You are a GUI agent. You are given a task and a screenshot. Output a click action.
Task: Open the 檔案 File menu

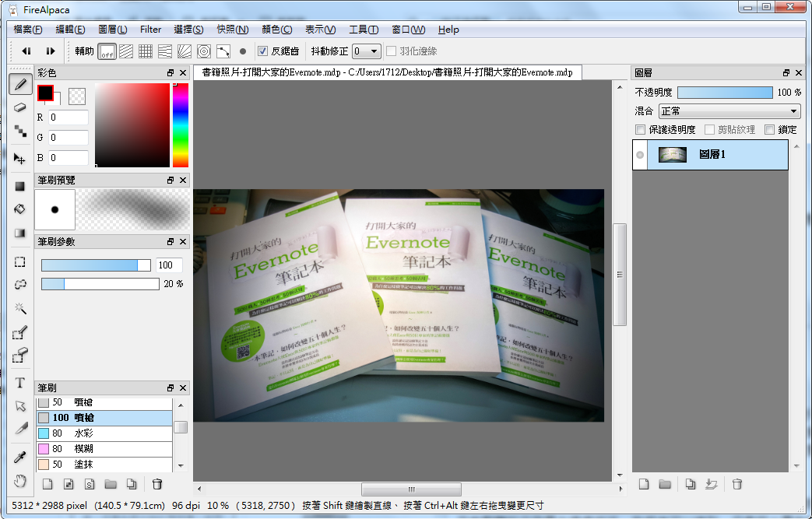[28, 30]
